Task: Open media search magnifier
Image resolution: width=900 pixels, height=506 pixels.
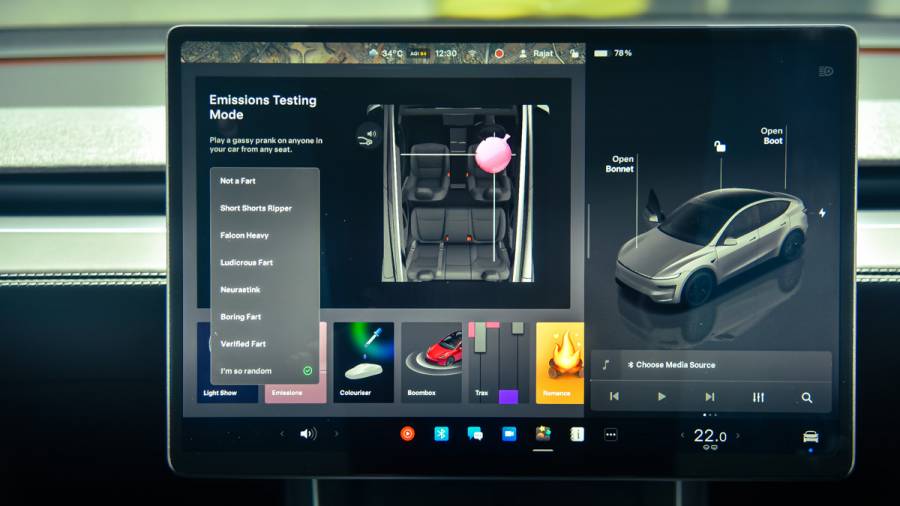Action: (806, 397)
